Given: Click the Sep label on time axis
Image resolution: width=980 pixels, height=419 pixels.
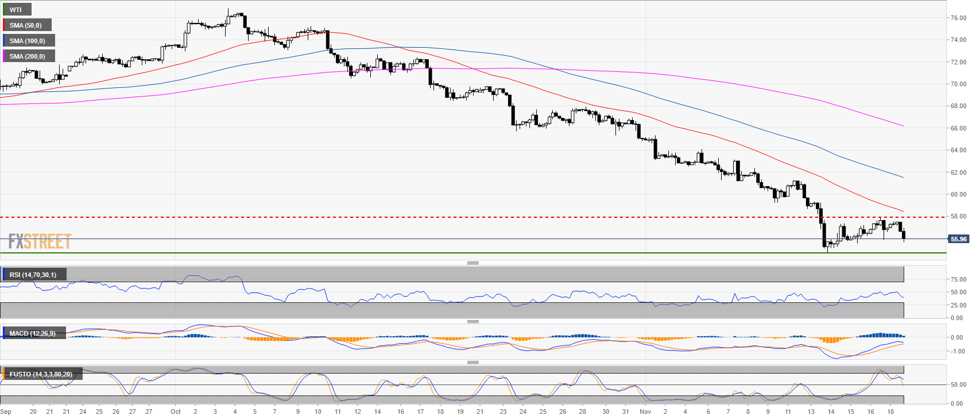Looking at the screenshot, I should coord(6,412).
